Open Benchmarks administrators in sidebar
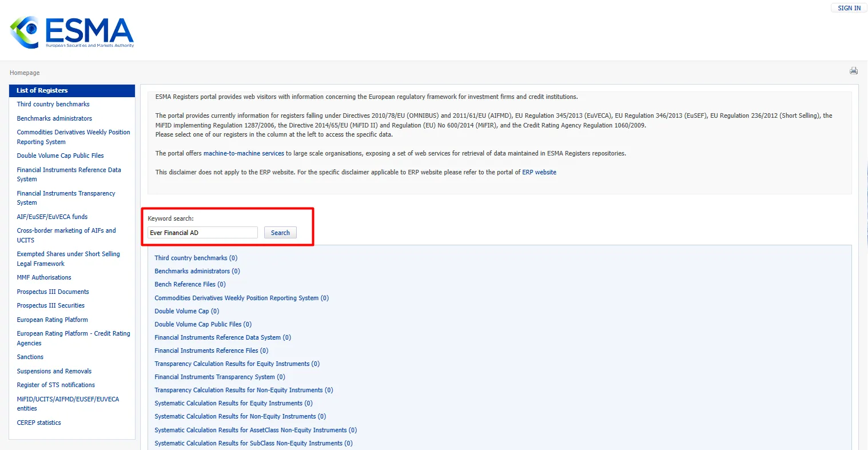The image size is (868, 450). pyautogui.click(x=54, y=118)
